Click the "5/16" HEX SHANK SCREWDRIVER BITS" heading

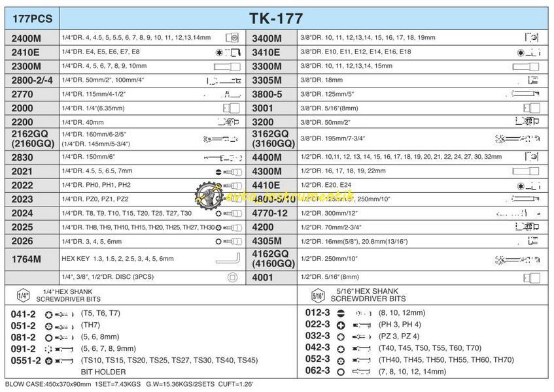368,295
